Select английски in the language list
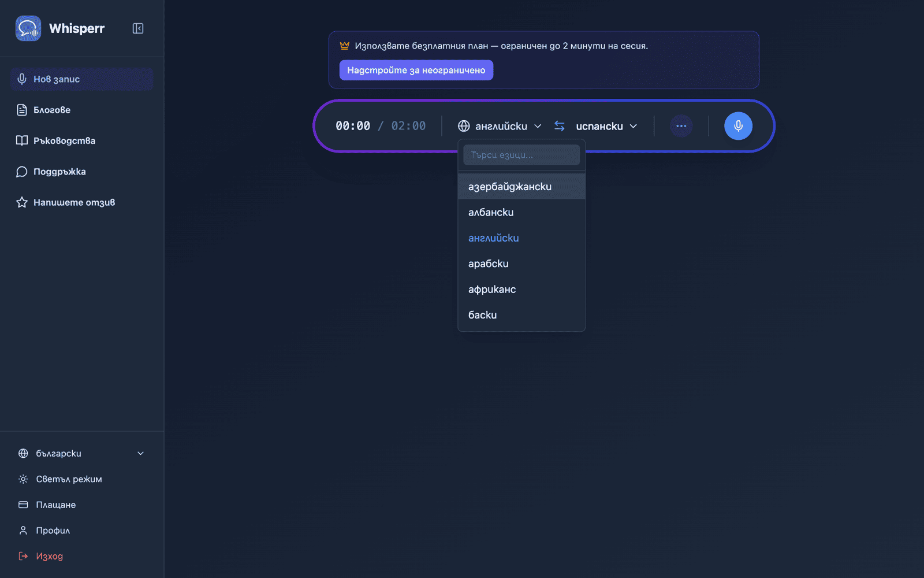The width and height of the screenshot is (924, 578). tap(521, 238)
